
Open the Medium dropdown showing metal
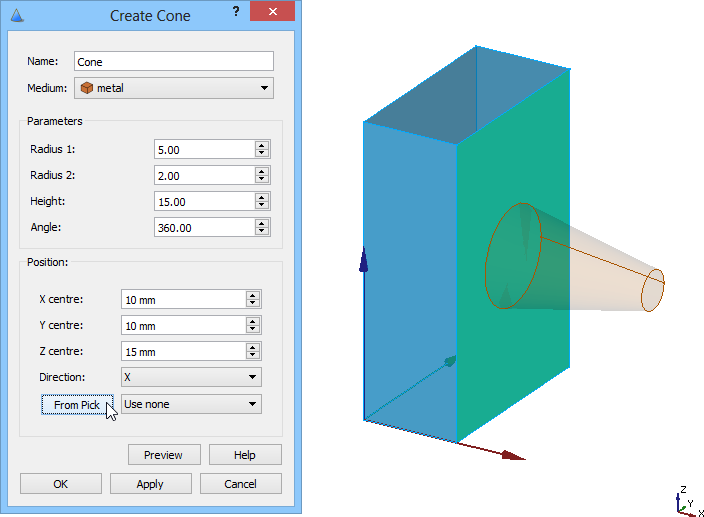point(174,88)
